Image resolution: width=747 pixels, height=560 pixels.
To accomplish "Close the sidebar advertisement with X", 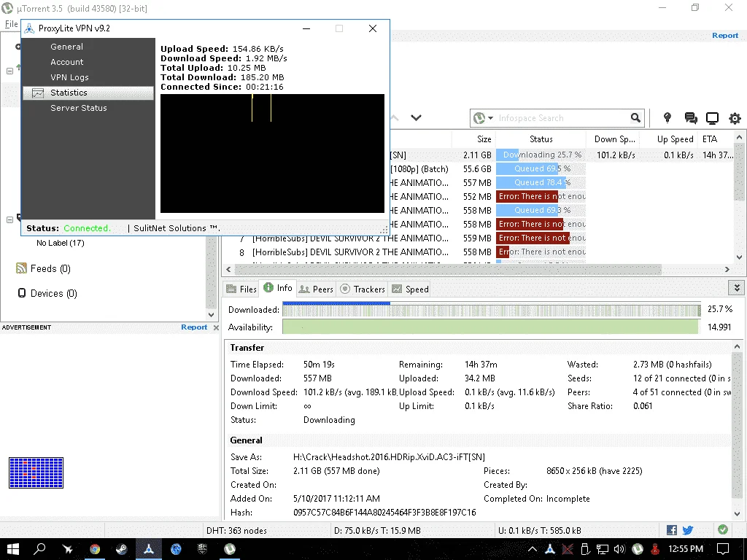I will click(x=216, y=327).
